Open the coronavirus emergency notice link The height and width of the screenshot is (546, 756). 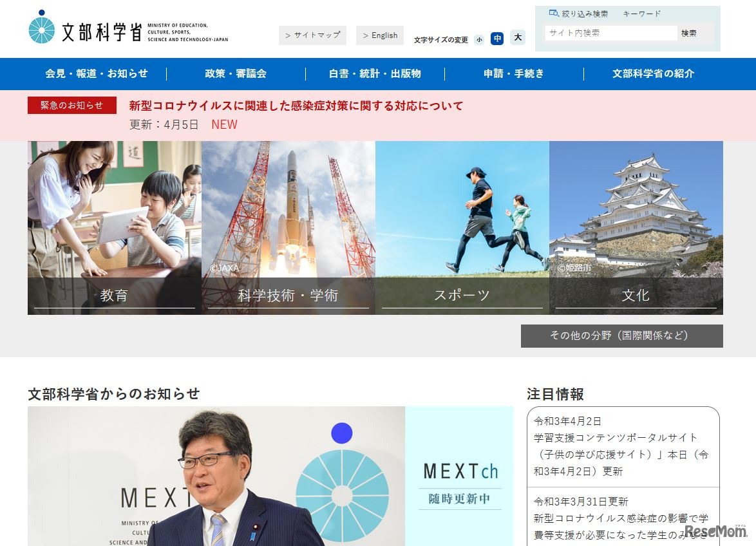(x=294, y=106)
